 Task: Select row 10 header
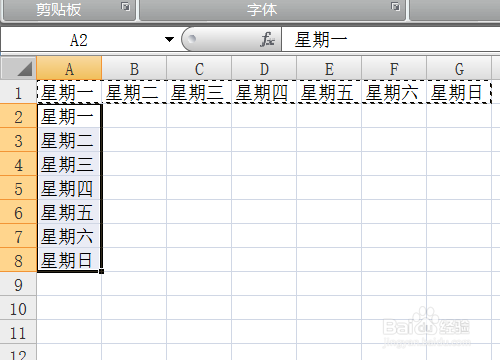click(x=18, y=308)
